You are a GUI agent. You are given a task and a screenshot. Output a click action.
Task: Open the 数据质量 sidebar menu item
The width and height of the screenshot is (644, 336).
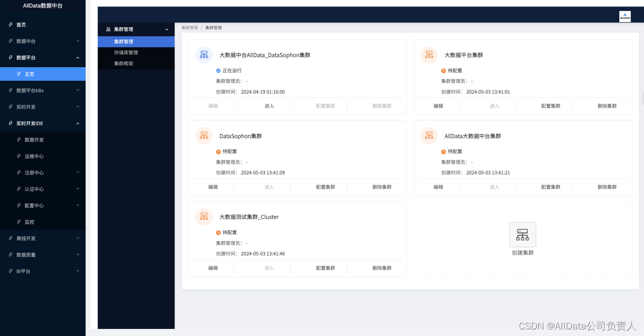(x=43, y=255)
